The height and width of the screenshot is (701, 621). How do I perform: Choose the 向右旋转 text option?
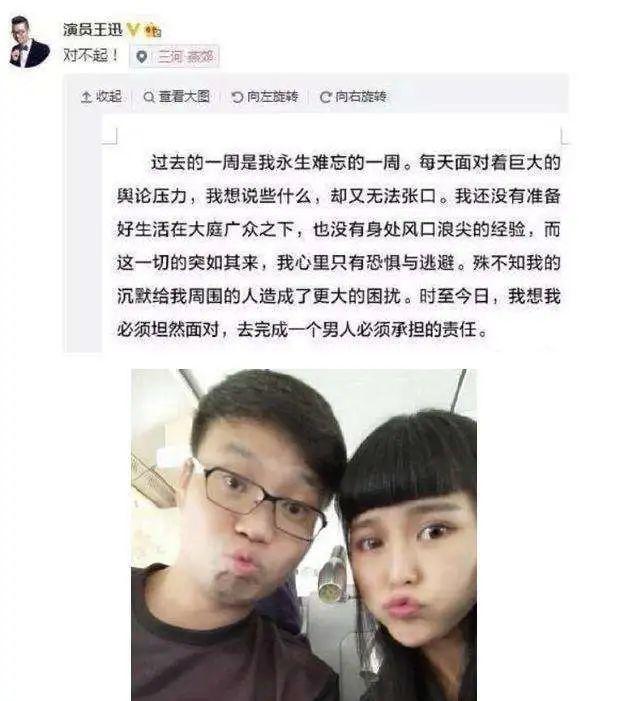tap(361, 97)
